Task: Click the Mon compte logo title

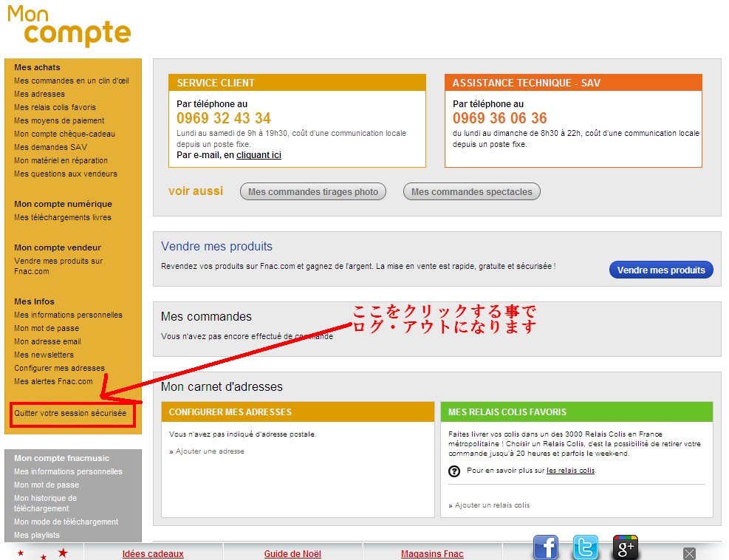Action: tap(69, 26)
